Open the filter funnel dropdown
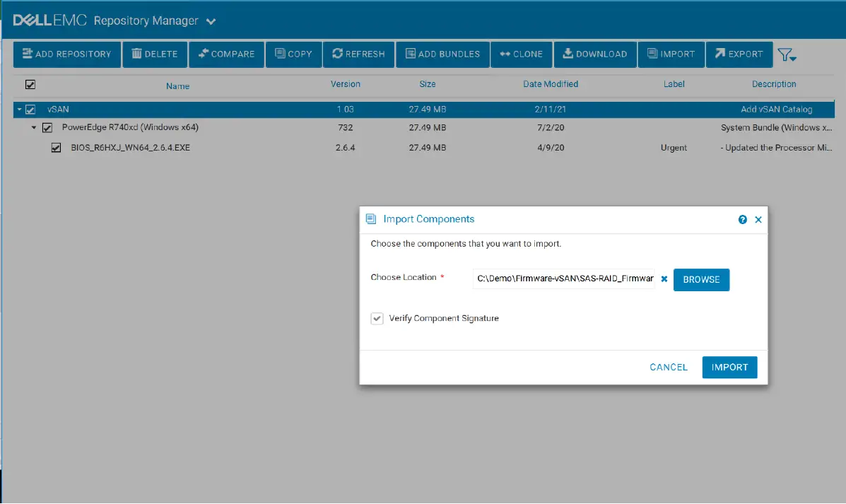This screenshot has width=846, height=504. 787,54
